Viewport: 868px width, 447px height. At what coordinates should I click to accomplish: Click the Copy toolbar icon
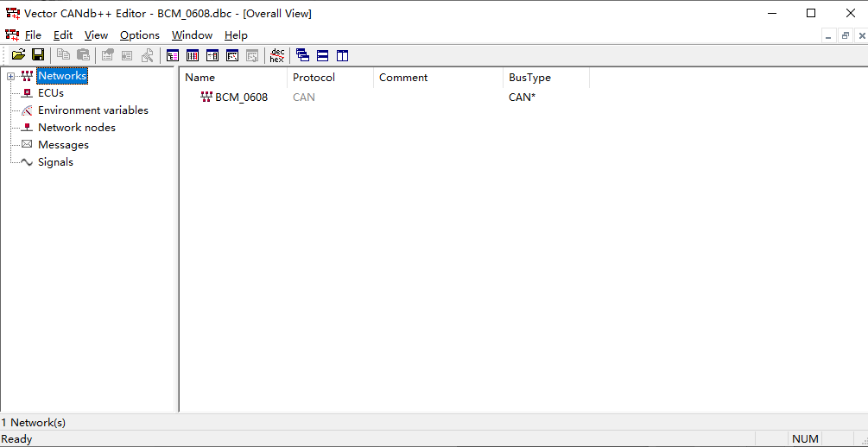click(64, 54)
